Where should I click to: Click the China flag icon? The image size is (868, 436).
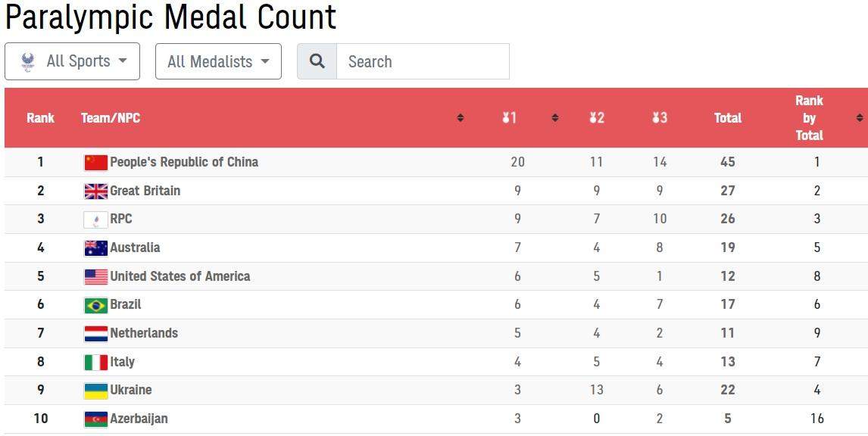(x=95, y=162)
